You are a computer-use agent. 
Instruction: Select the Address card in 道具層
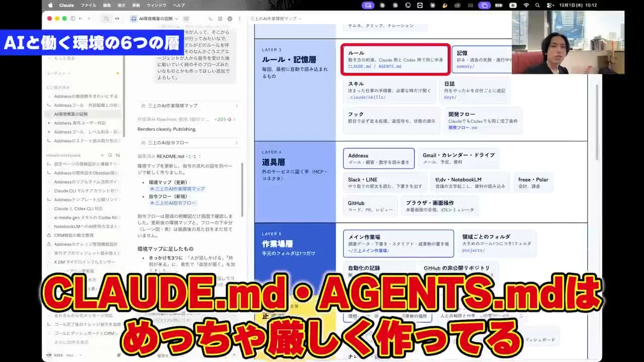[379, 158]
